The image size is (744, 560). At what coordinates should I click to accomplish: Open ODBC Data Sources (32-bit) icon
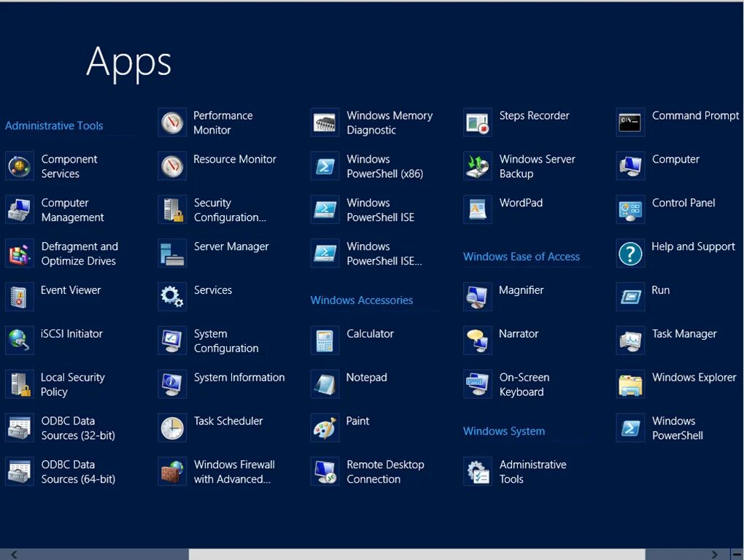[x=20, y=428]
